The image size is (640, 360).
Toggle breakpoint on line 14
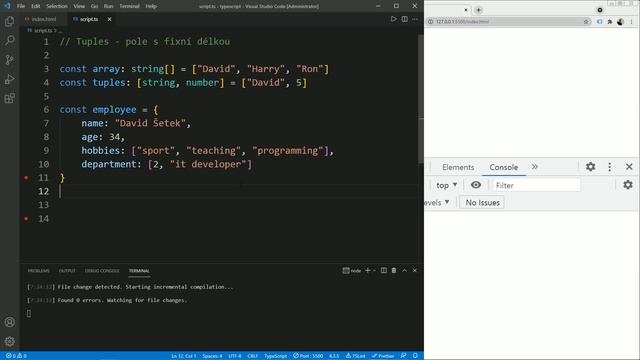(26, 219)
